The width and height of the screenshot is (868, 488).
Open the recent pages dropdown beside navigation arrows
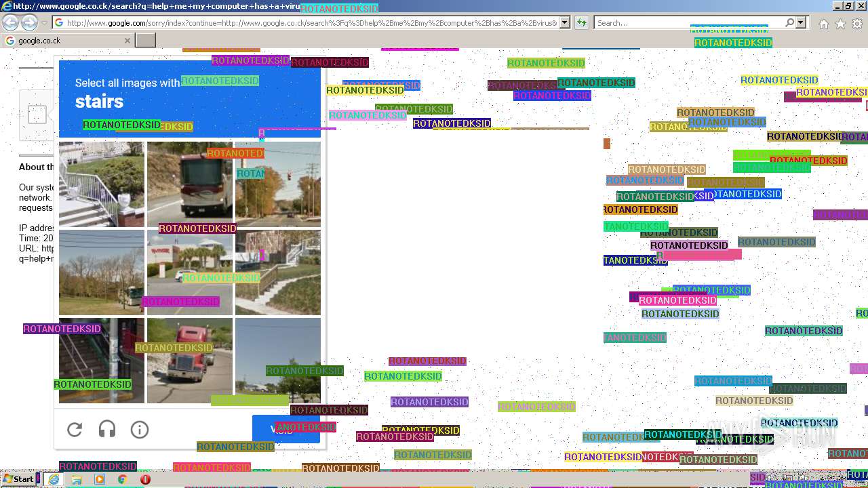point(44,23)
